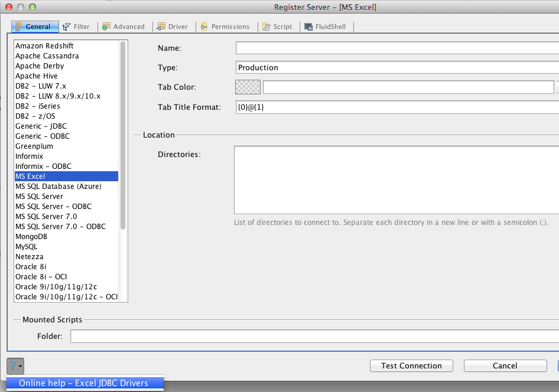Select Oracle 9i/10g/11g/12c – OCI
The image size is (559, 392).
click(66, 296)
